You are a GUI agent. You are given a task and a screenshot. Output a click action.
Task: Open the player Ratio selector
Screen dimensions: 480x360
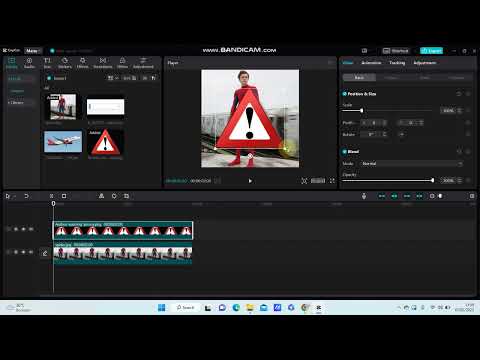(x=318, y=181)
